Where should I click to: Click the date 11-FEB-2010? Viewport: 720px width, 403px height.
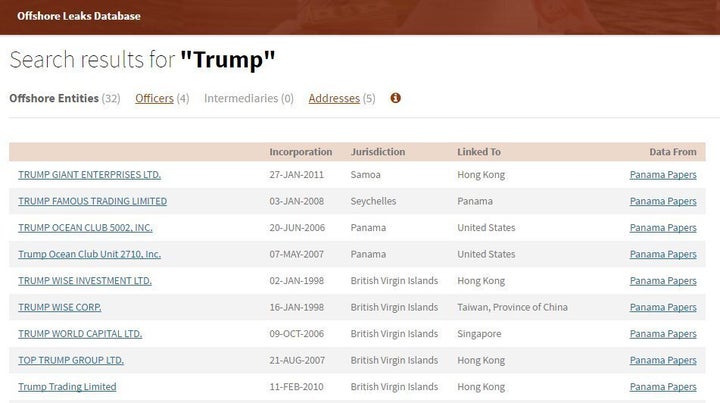coord(297,387)
